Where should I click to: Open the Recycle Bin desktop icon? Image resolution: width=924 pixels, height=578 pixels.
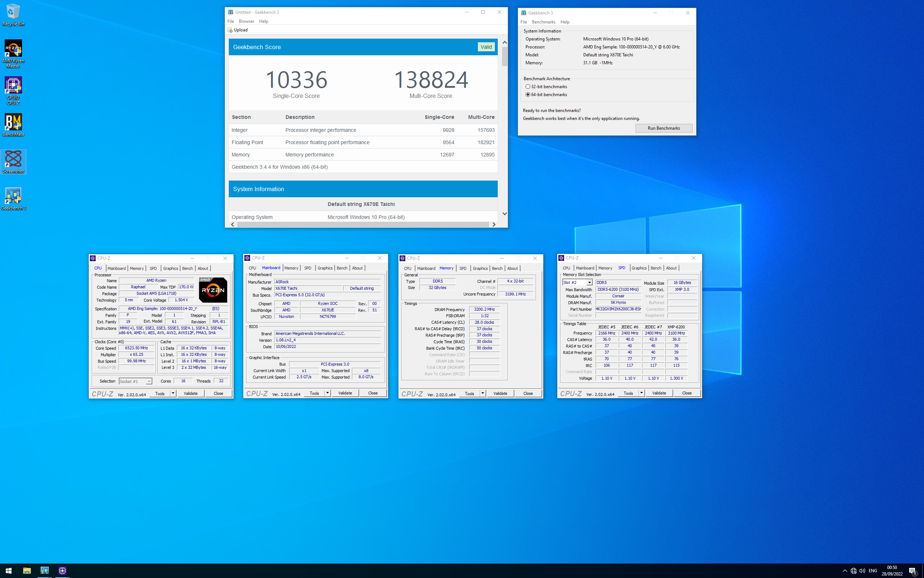[x=13, y=14]
